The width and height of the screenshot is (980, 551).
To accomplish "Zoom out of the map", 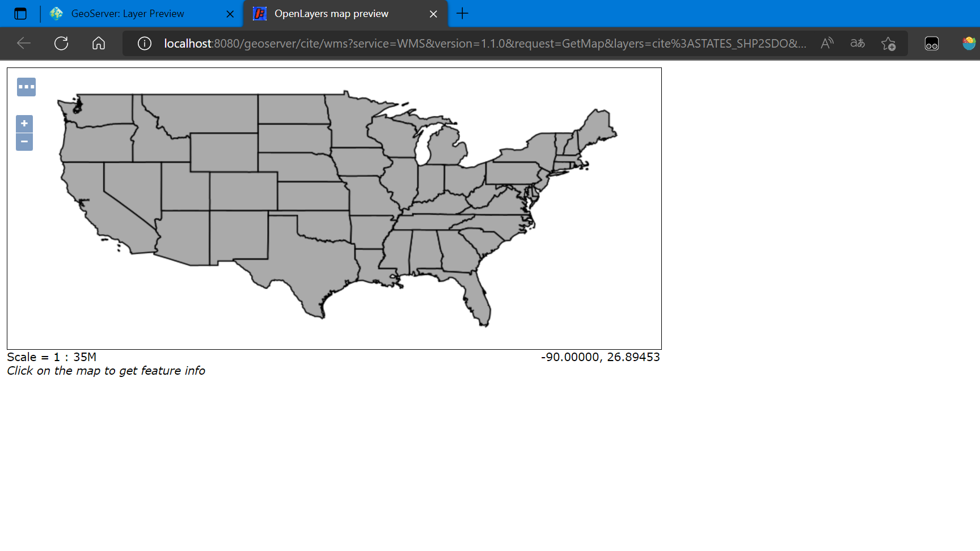I will 24,142.
